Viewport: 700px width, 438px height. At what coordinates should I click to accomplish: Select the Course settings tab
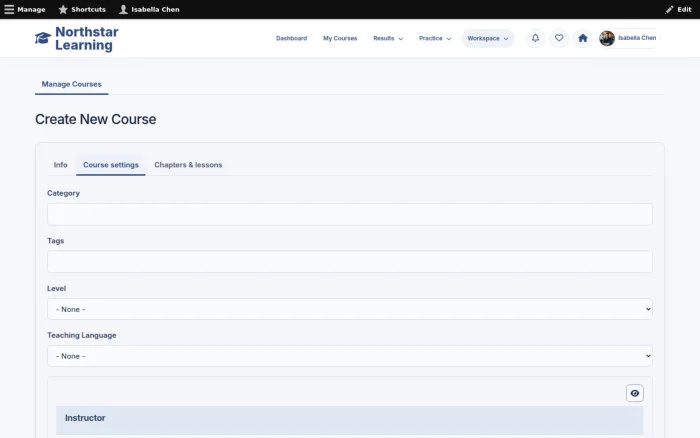(x=111, y=165)
